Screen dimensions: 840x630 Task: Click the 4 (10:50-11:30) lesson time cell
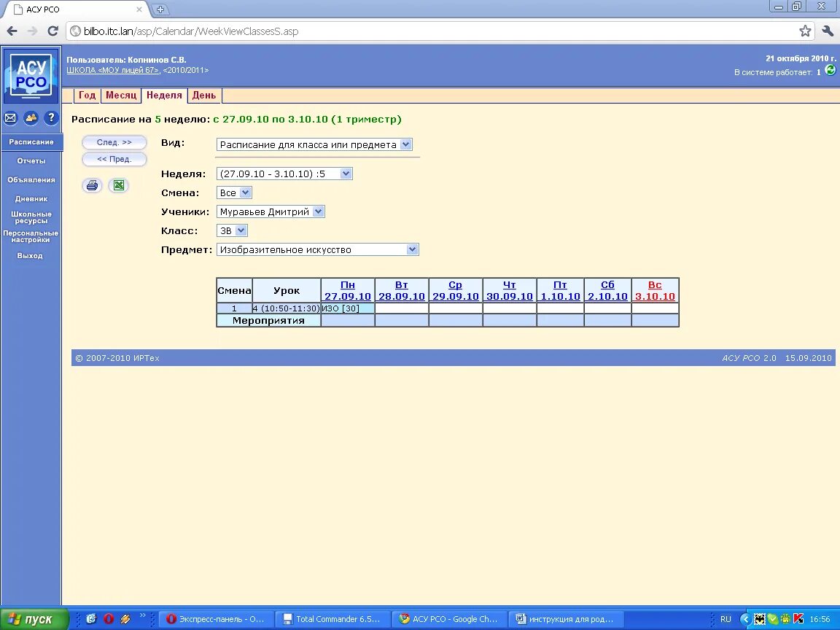[286, 308]
